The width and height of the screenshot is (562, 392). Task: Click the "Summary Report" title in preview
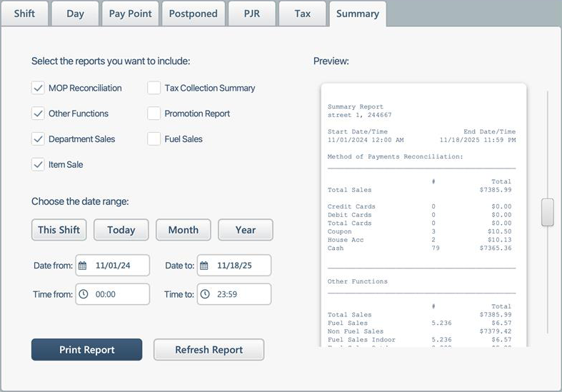356,107
